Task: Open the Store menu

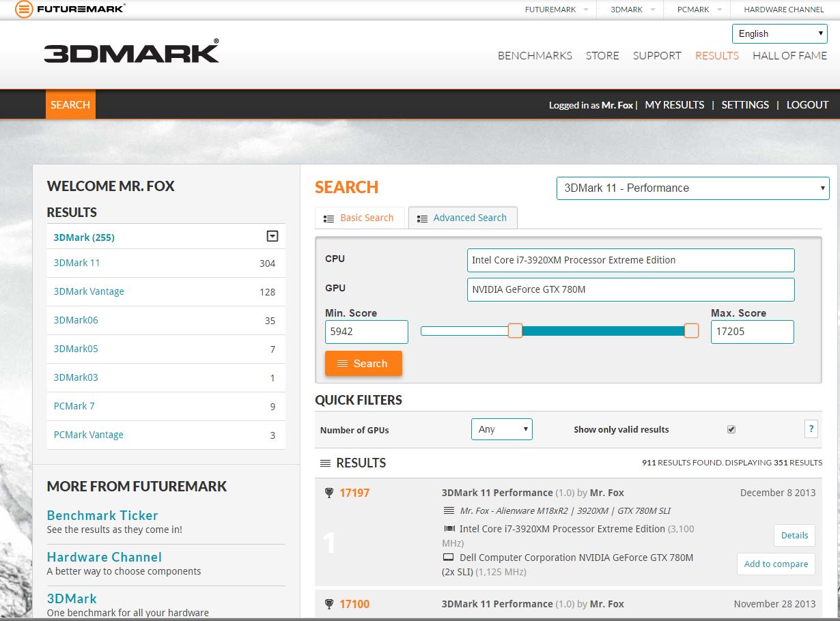Action: pyautogui.click(x=602, y=56)
